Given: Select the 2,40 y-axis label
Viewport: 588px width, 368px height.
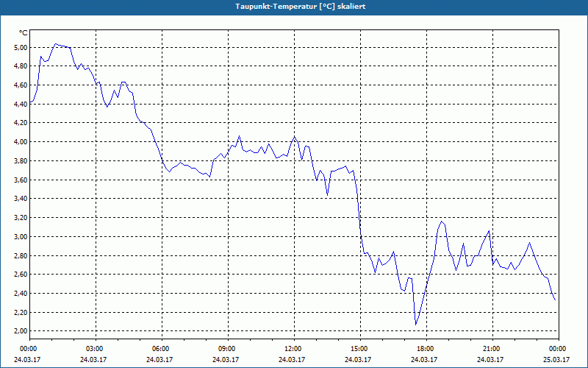Looking at the screenshot, I should point(21,293).
